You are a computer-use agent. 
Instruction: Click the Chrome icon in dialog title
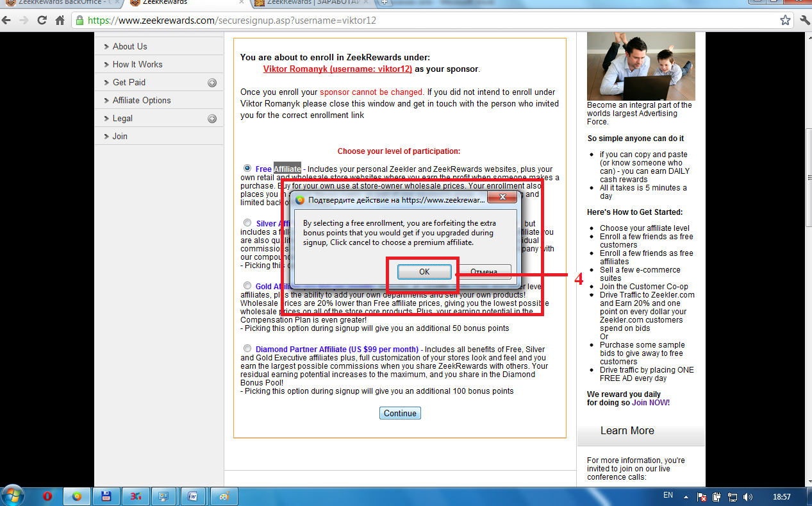[x=299, y=199]
